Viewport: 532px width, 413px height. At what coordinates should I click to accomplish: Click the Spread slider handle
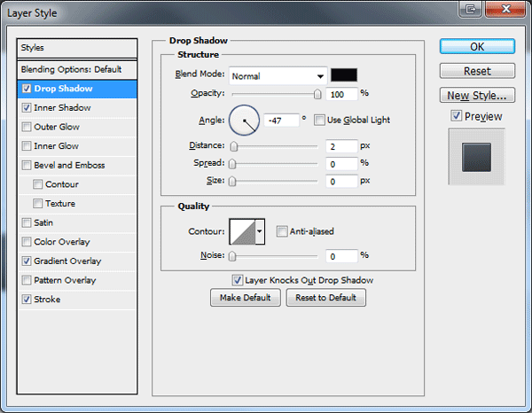tap(232, 164)
